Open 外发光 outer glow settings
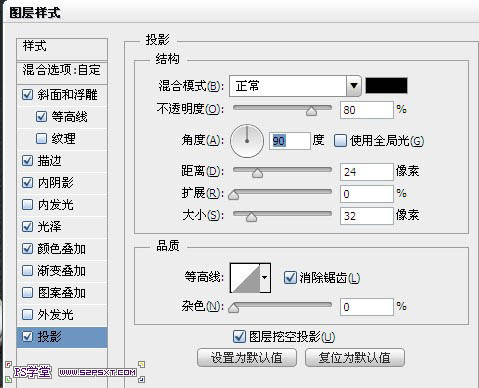The width and height of the screenshot is (479, 388). click(x=55, y=315)
